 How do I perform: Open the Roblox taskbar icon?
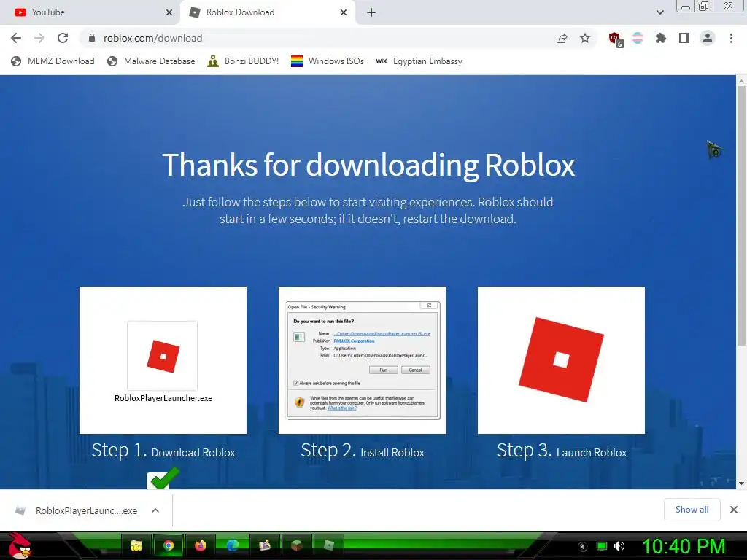[x=329, y=545]
